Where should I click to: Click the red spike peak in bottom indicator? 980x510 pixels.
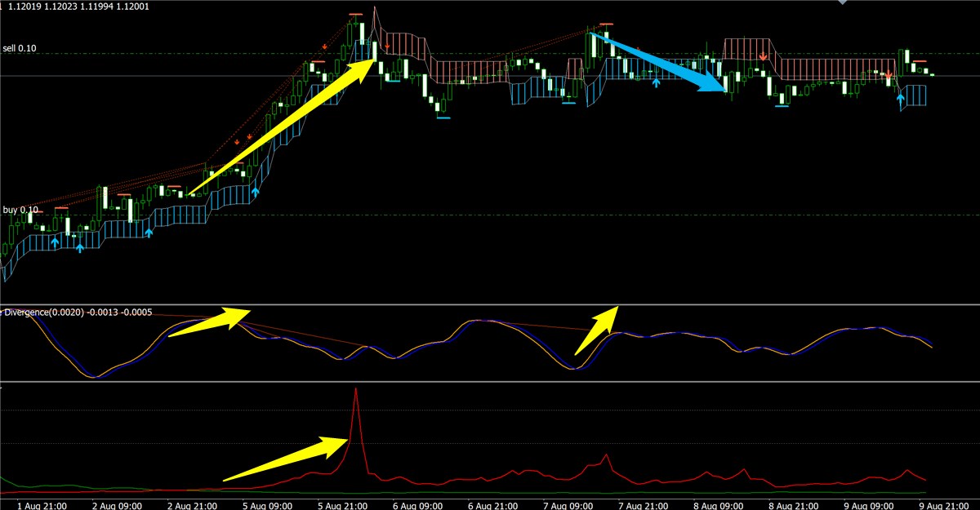(x=356, y=390)
